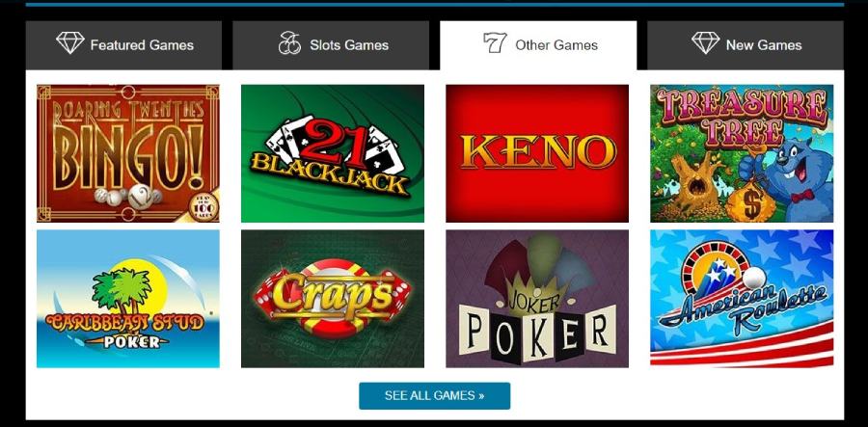The width and height of the screenshot is (868, 427).
Task: Play the American Roulette game
Action: click(x=742, y=299)
